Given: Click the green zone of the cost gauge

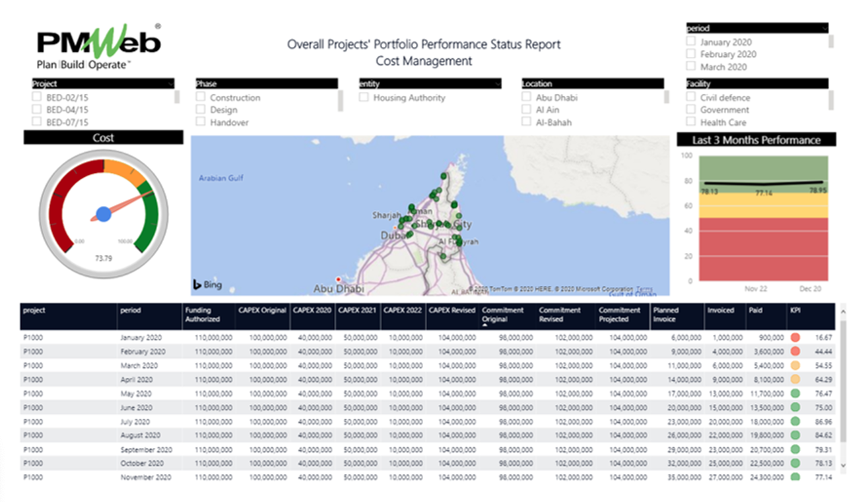Looking at the screenshot, I should click(x=150, y=218).
